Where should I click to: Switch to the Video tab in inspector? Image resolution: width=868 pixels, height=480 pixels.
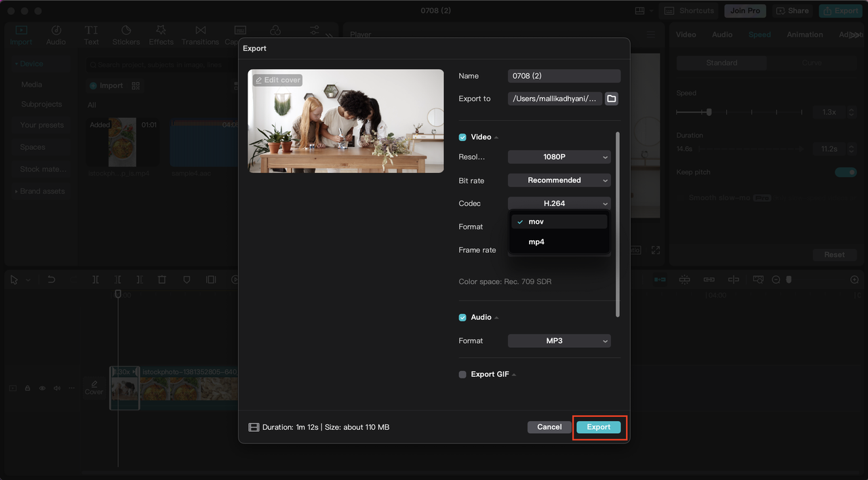pyautogui.click(x=686, y=35)
